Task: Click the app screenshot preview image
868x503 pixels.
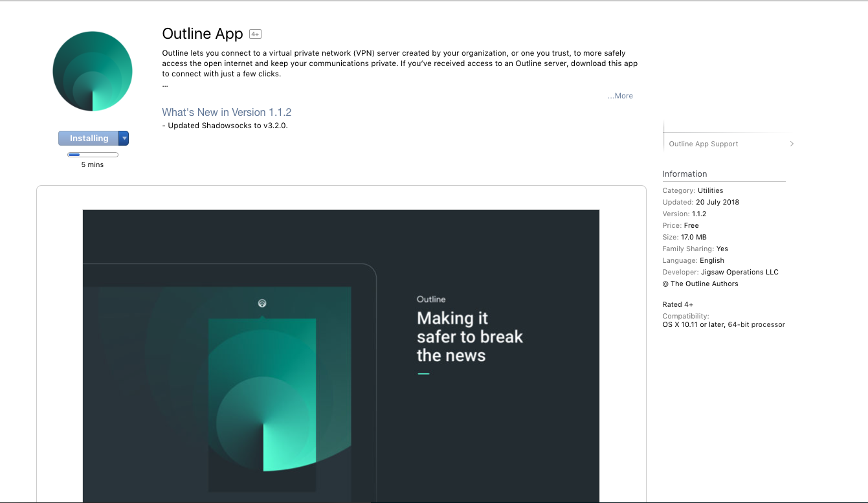Action: [x=341, y=355]
